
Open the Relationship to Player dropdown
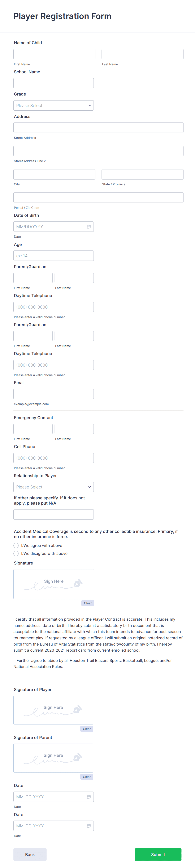click(53, 487)
